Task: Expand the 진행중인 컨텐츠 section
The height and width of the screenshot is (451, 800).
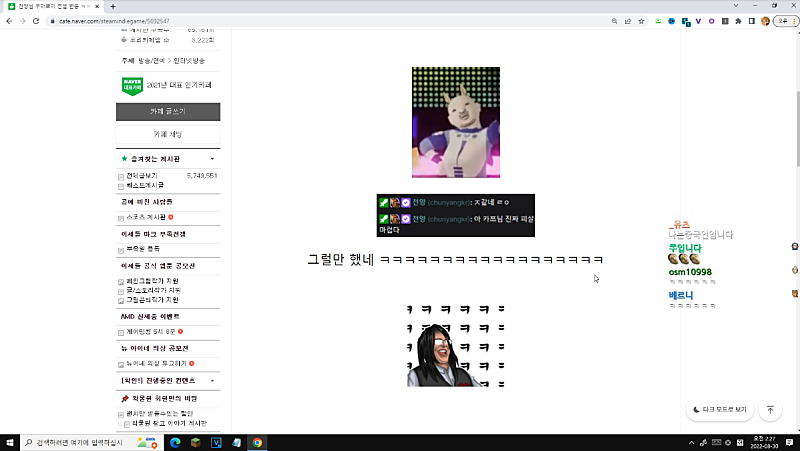Action: [212, 381]
